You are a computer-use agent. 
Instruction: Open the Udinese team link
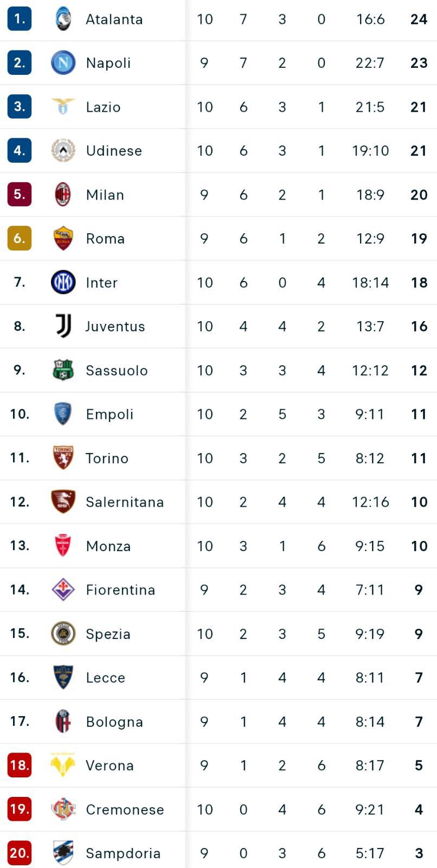coord(114,151)
